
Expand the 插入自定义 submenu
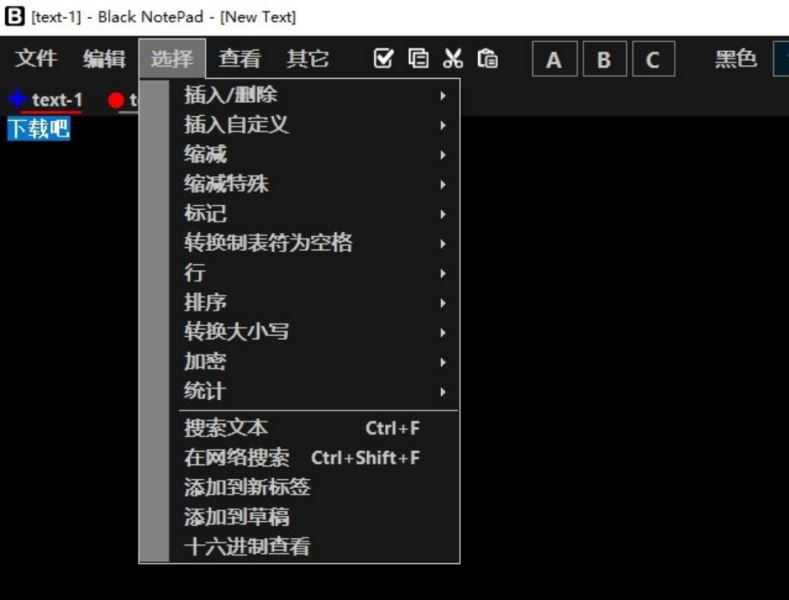[x=314, y=125]
